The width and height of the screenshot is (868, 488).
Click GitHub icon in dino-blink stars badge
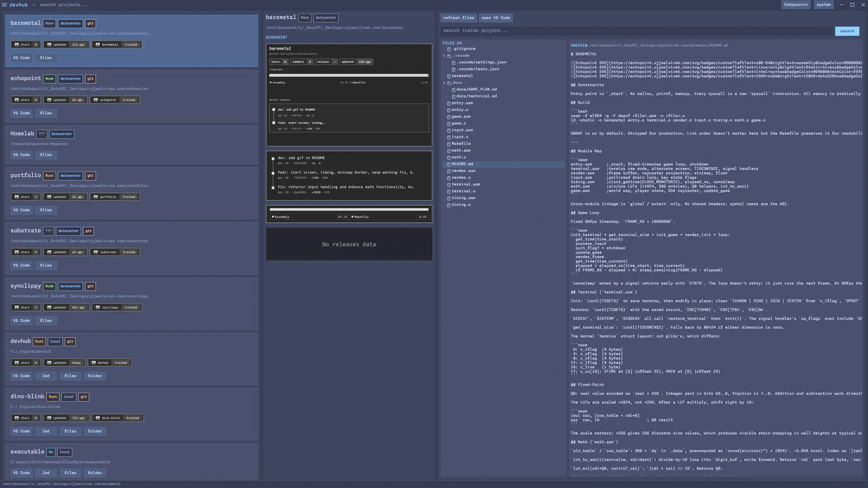tap(17, 418)
